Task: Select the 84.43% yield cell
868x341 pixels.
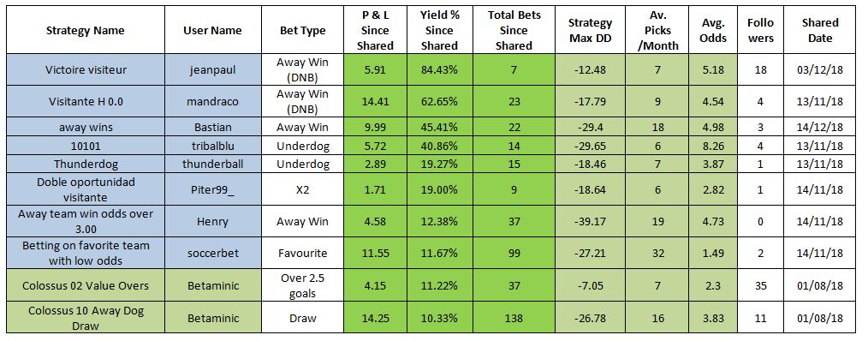Action: (x=440, y=69)
